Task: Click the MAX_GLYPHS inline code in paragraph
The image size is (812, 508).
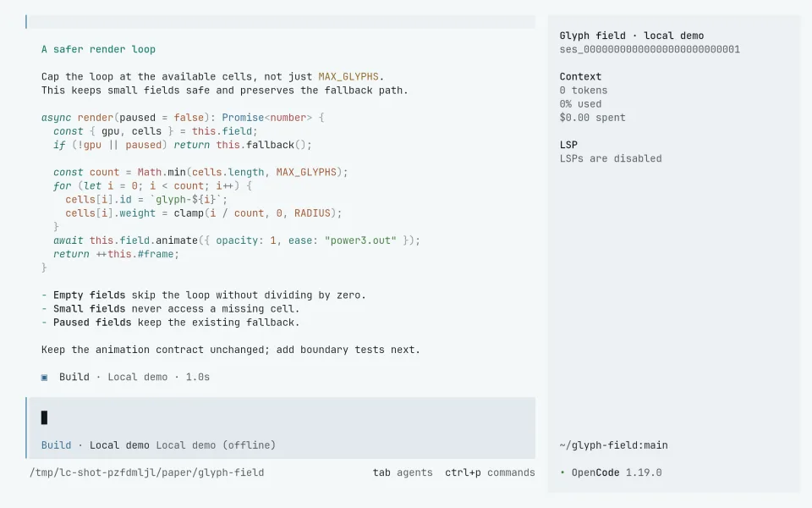Action: pyautogui.click(x=348, y=77)
